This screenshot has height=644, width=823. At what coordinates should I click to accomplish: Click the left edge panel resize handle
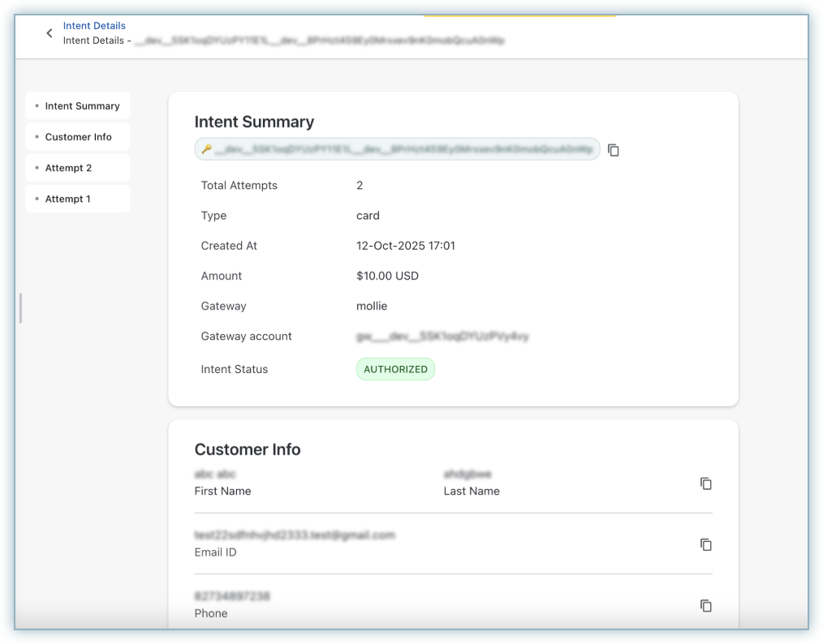[20, 308]
